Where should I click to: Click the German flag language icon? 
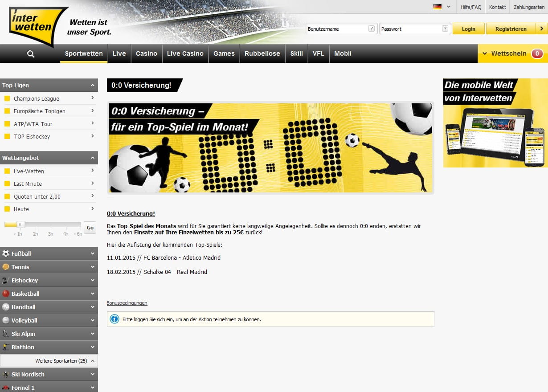[x=438, y=7]
